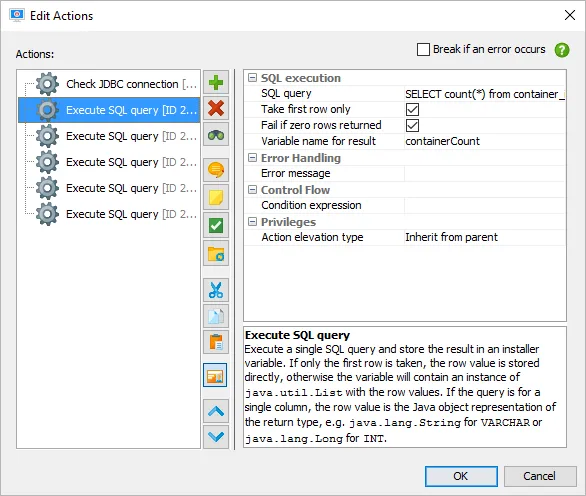Select the Check JDBC connection action

(109, 84)
